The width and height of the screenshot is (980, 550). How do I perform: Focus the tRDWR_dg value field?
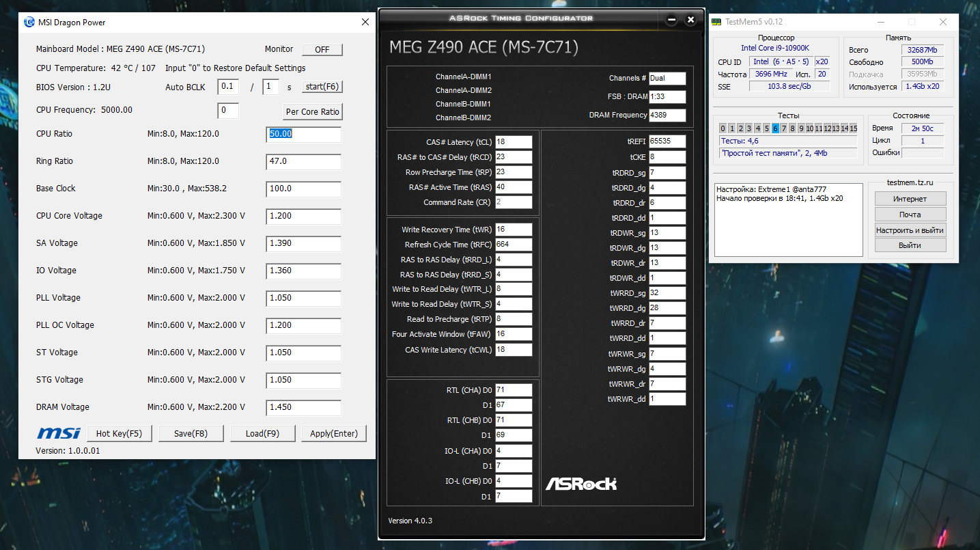667,248
